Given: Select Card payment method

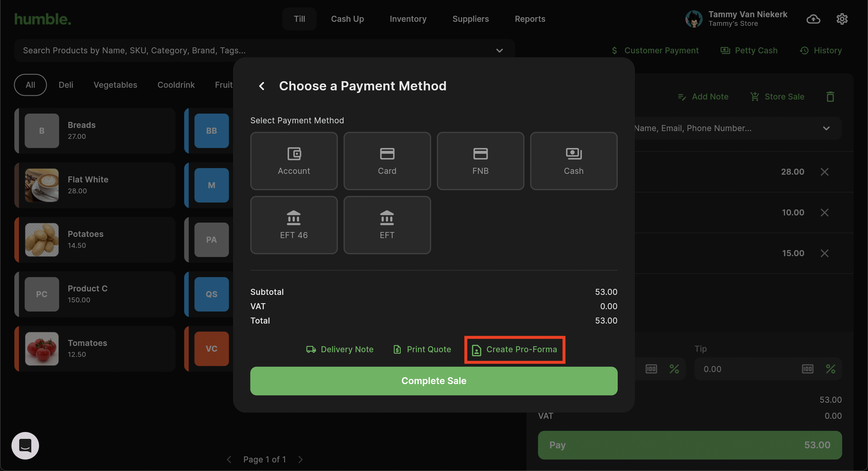Looking at the screenshot, I should click(x=387, y=161).
